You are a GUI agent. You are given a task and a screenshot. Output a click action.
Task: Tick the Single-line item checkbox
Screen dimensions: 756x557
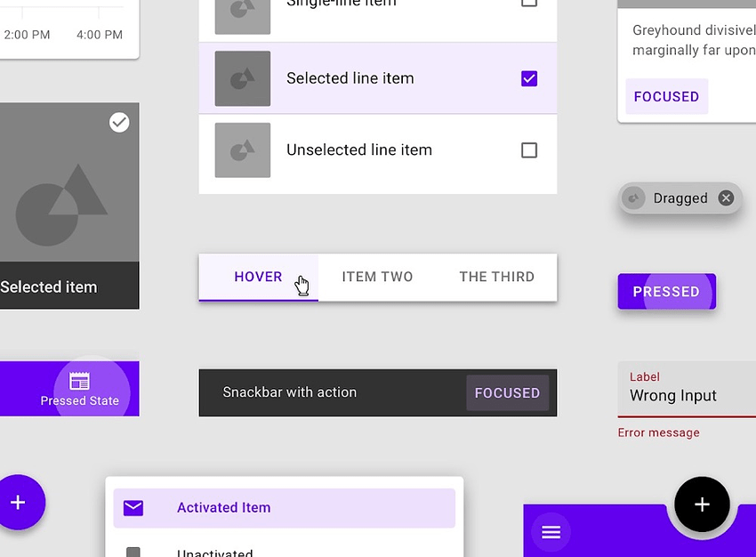pyautogui.click(x=529, y=3)
